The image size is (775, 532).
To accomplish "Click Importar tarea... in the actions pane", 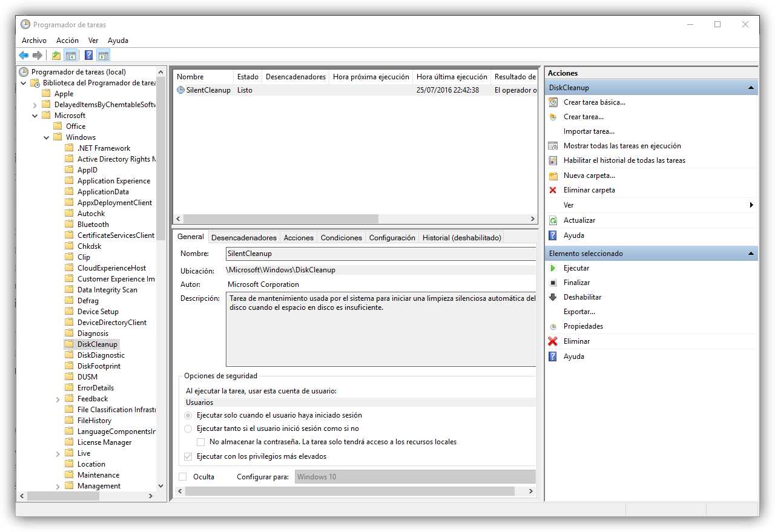I will click(x=589, y=131).
